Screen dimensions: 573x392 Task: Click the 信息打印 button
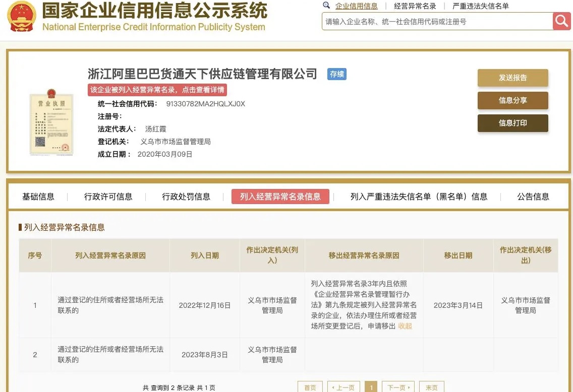[x=512, y=123]
